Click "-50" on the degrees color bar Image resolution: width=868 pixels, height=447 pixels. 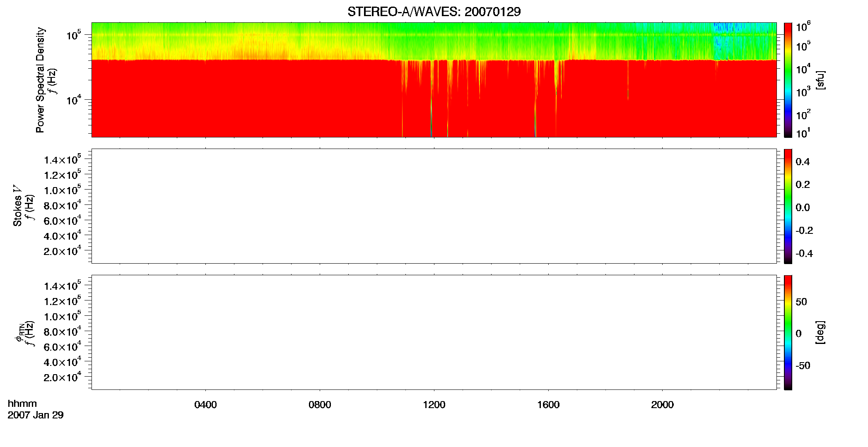803,366
